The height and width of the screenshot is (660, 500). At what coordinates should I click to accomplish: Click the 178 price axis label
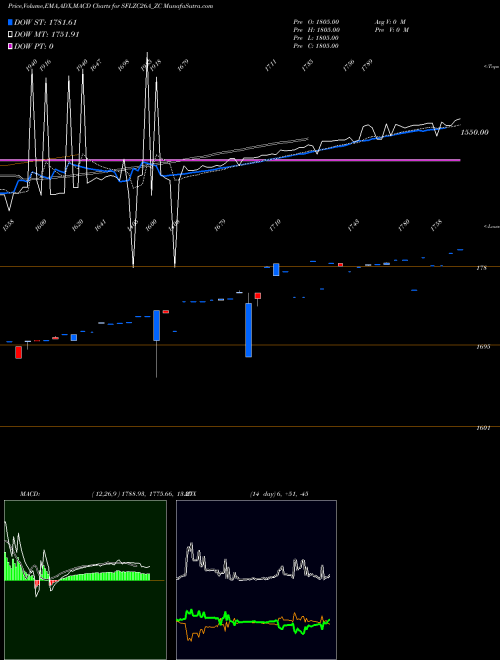(481, 268)
